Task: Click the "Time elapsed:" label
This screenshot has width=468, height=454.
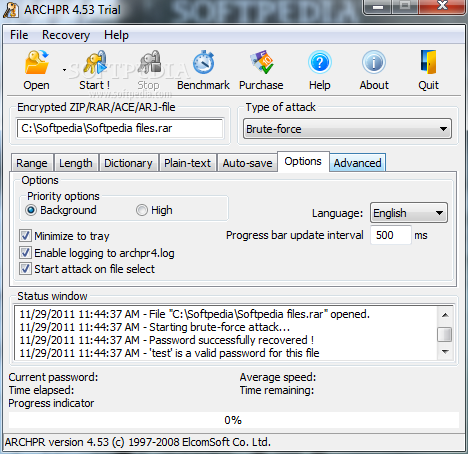Action: [x=41, y=390]
